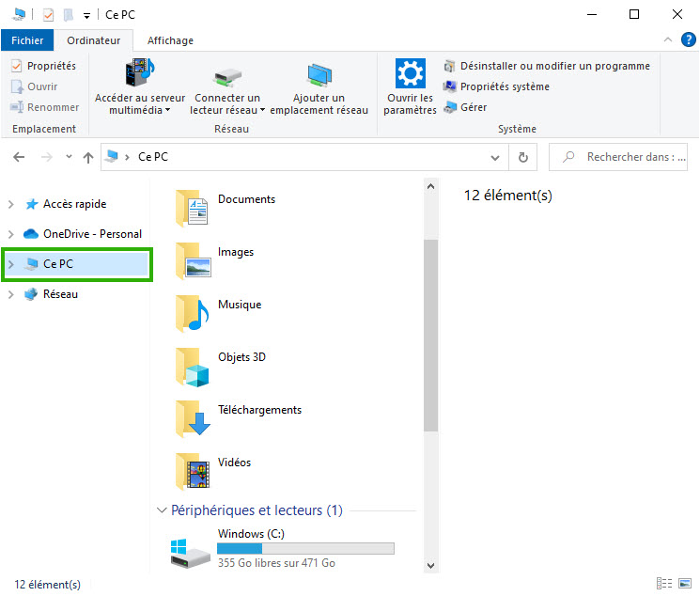Click the '12 élément(s)' status bar text

pos(47,585)
